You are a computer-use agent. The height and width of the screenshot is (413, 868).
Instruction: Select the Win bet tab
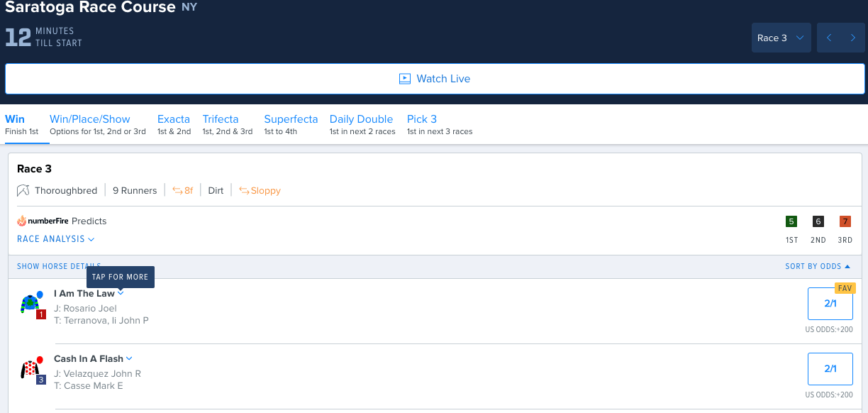(x=21, y=124)
